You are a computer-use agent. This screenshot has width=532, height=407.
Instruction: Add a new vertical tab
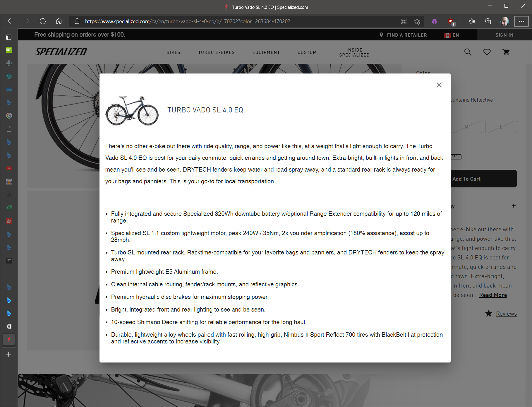tap(9, 355)
